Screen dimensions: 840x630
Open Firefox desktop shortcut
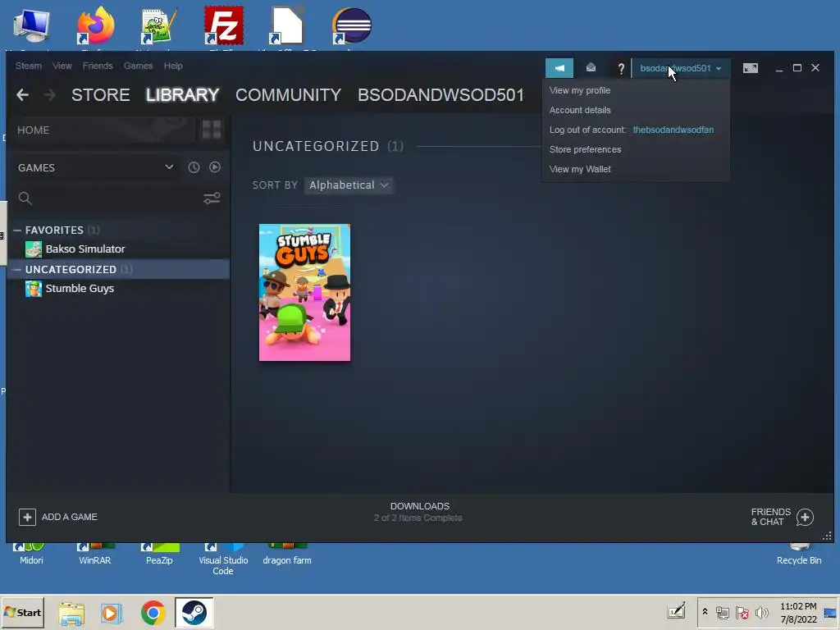click(95, 25)
